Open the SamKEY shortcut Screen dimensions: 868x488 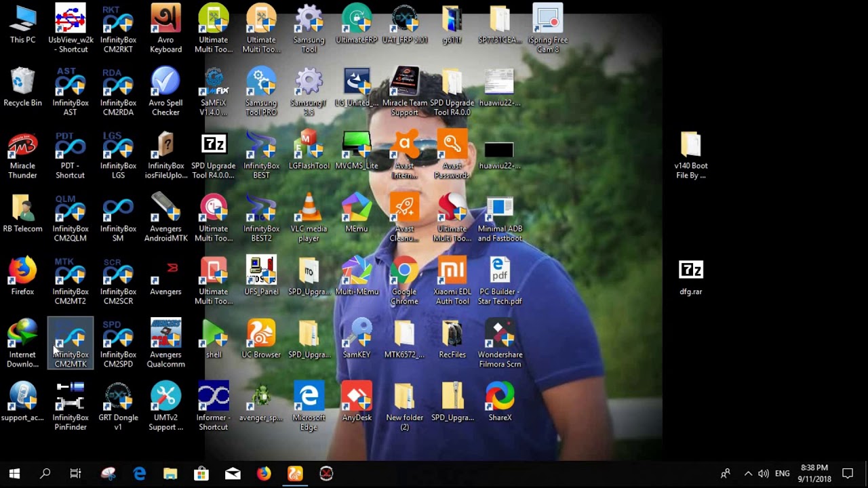357,340
